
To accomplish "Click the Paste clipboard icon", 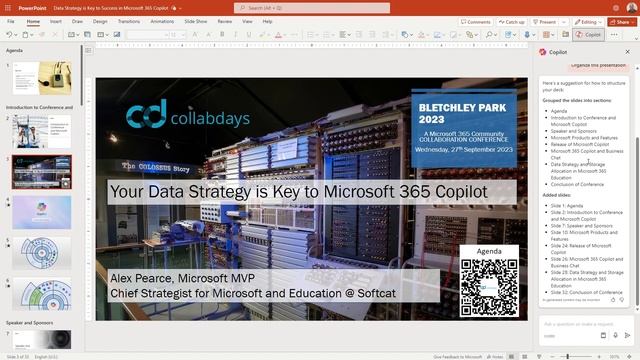I will (x=25, y=35).
